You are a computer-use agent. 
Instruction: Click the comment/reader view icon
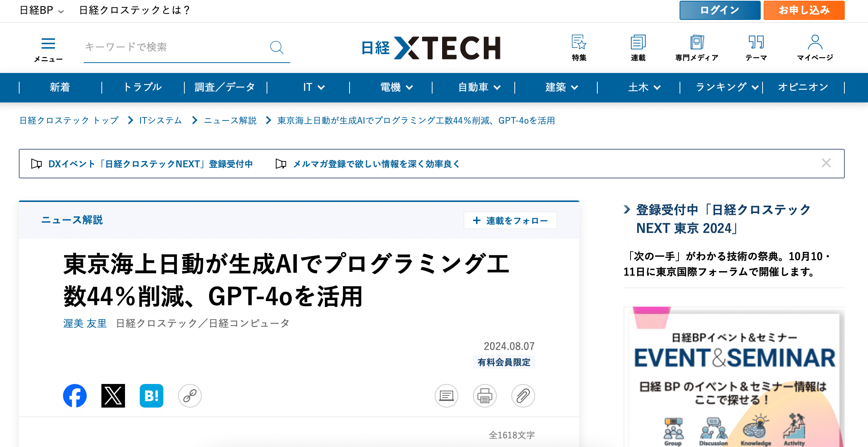coord(447,396)
